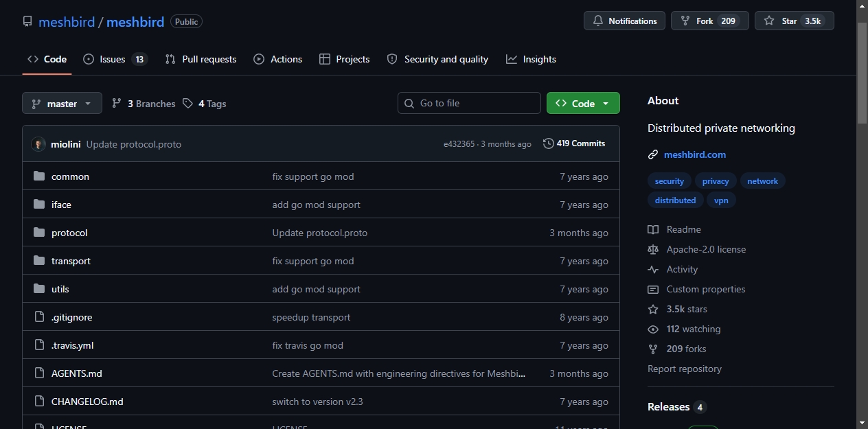Click the miolini author name
Screen dimensions: 868x429
pos(66,144)
